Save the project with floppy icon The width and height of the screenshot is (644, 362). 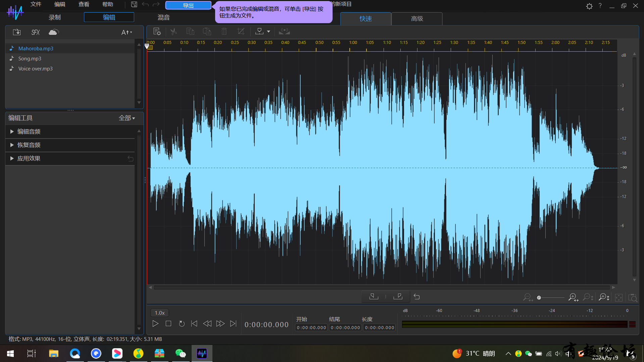pyautogui.click(x=134, y=5)
